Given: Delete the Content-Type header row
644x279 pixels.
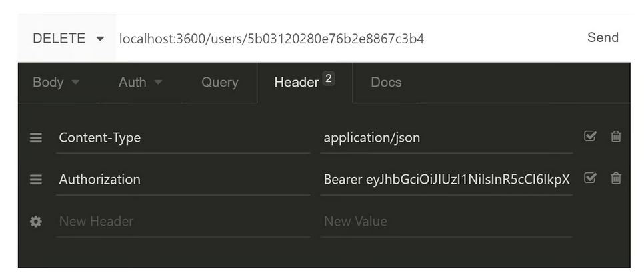Looking at the screenshot, I should click(616, 137).
